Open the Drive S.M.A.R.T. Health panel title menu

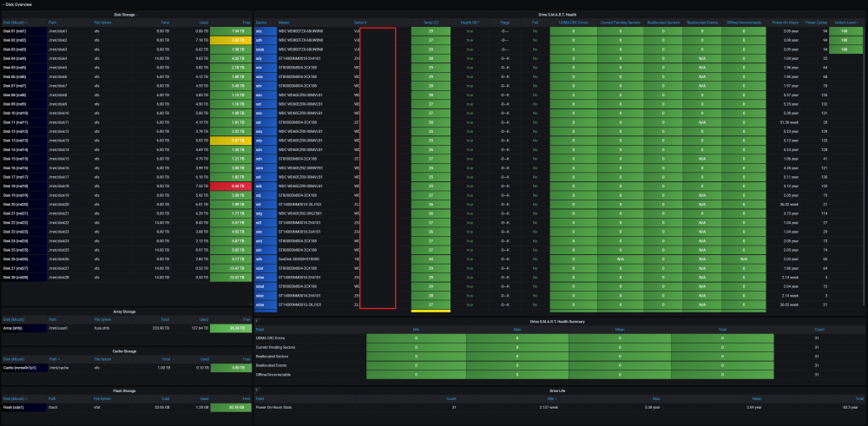click(558, 15)
